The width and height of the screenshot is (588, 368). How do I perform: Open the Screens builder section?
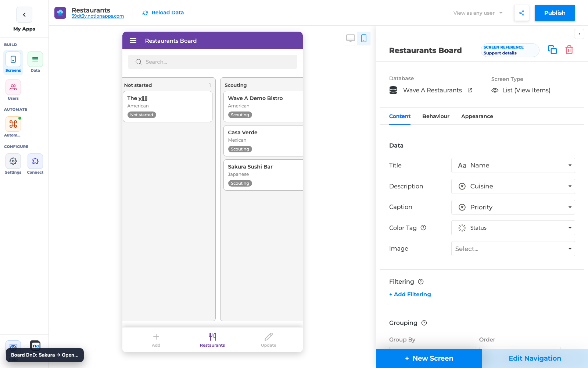(x=13, y=62)
